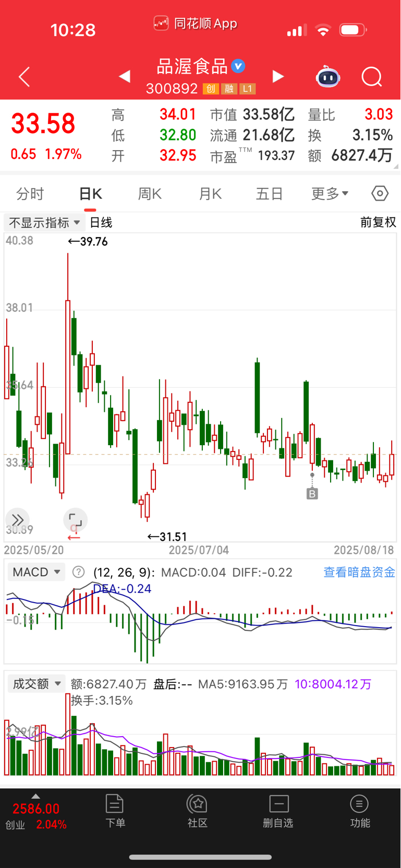Viewport: 401px width, 868px height.
Task: Open the MACD indicator dropdown
Action: [x=36, y=572]
